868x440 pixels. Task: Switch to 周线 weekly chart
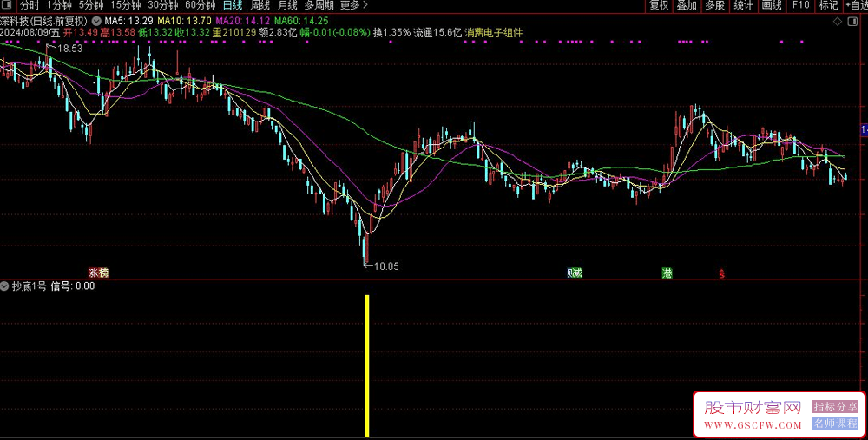tap(260, 5)
